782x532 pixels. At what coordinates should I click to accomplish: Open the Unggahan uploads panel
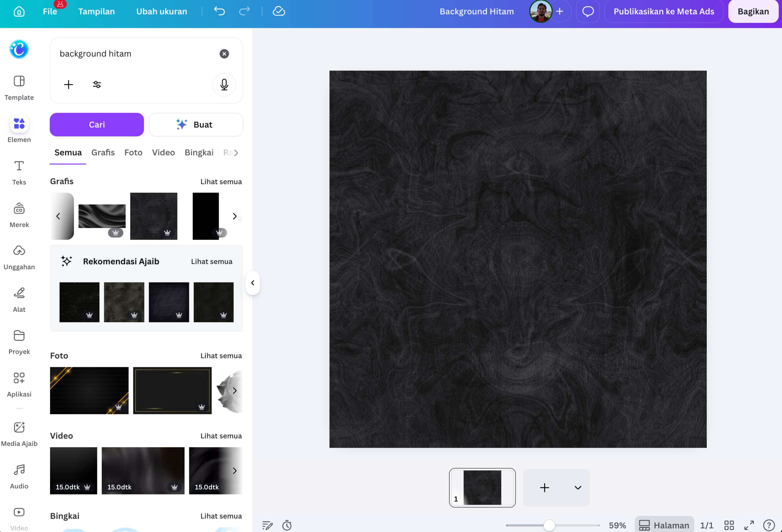[x=19, y=258]
